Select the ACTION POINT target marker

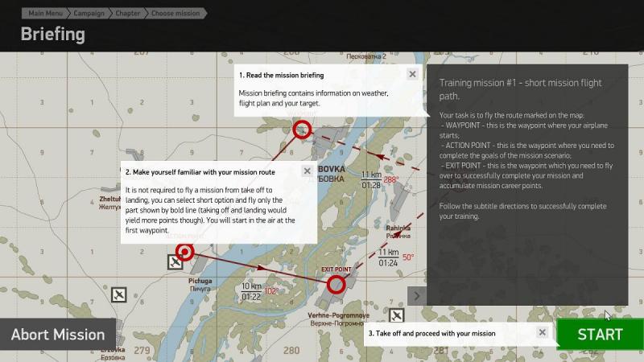point(185,252)
